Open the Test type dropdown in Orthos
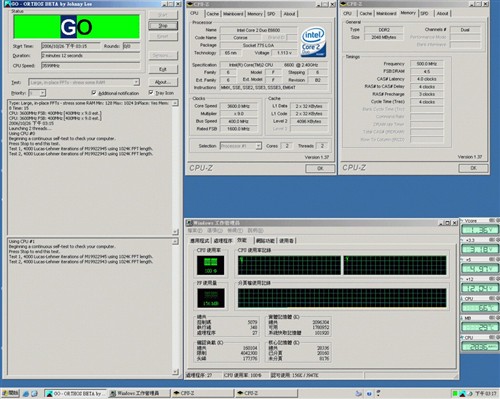Viewport: 500px width, 399px height. (x=136, y=82)
